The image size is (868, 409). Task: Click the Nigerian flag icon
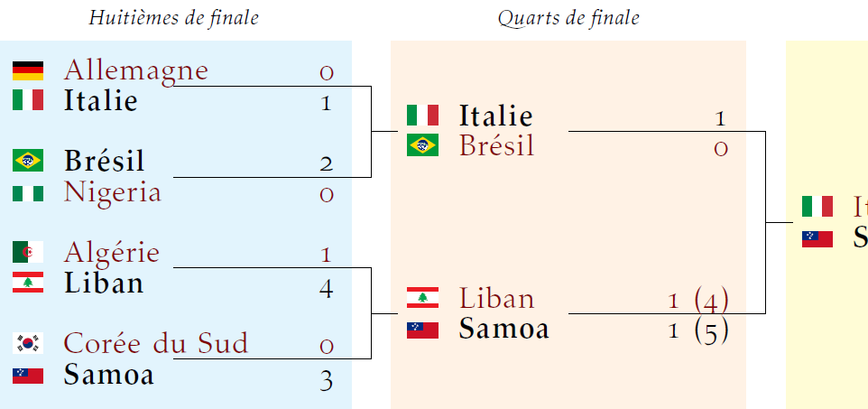pos(28,192)
